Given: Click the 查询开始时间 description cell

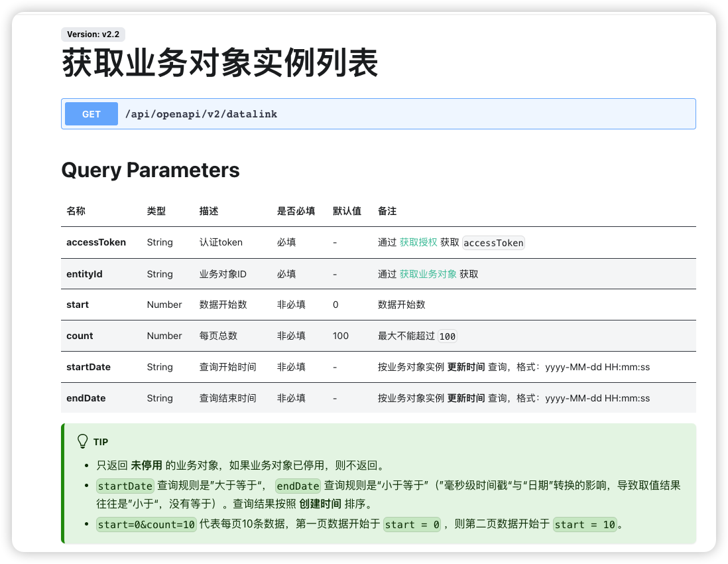Looking at the screenshot, I should [228, 367].
